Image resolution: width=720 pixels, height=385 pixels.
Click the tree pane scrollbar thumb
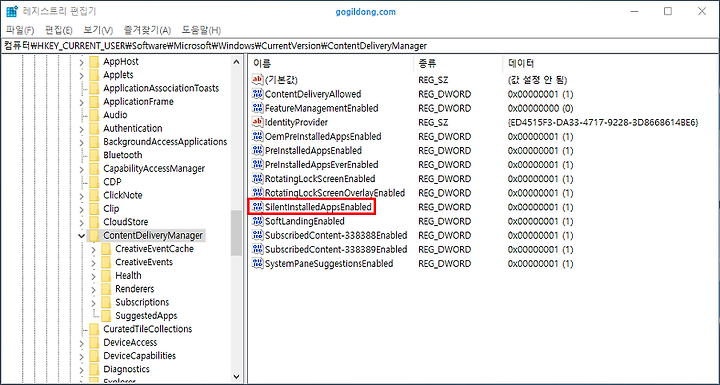236,233
